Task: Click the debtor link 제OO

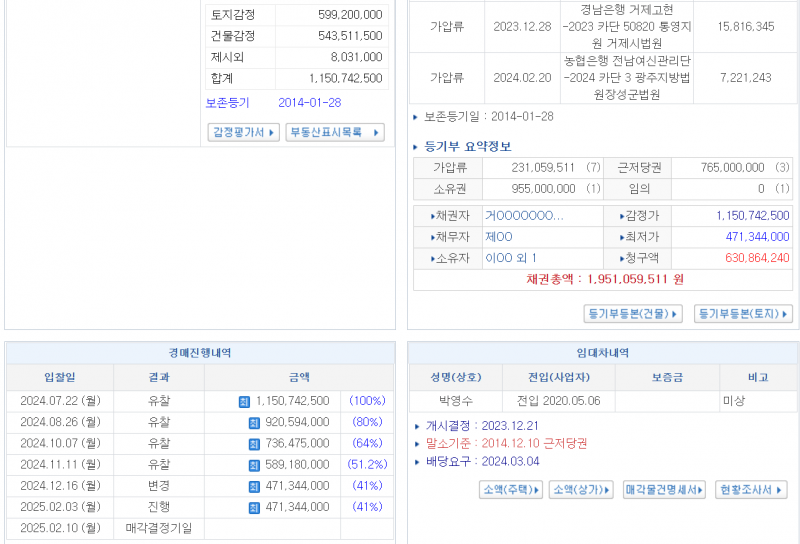Action: tap(498, 236)
